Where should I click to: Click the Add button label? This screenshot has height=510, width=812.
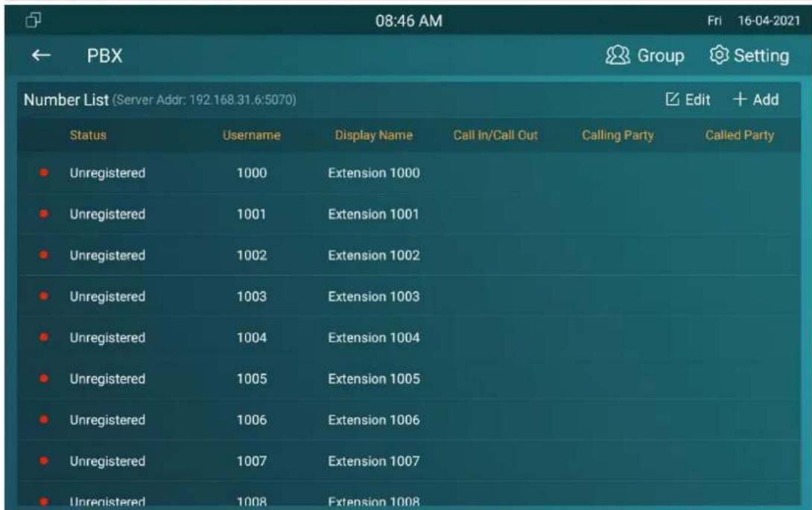point(766,99)
